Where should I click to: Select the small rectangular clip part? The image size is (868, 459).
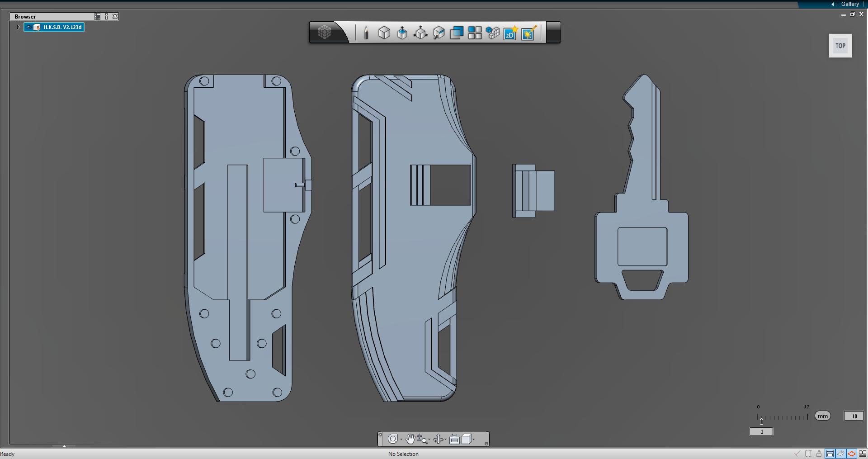pos(533,191)
